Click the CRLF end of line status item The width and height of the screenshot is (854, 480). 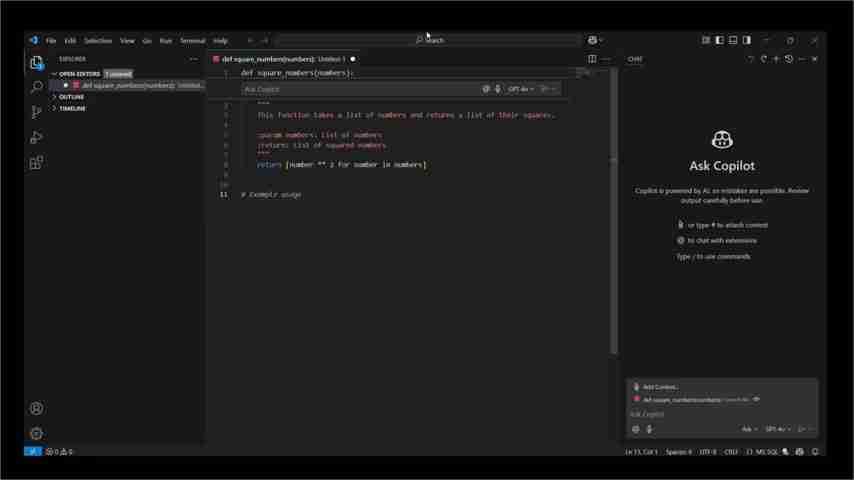tap(731, 452)
